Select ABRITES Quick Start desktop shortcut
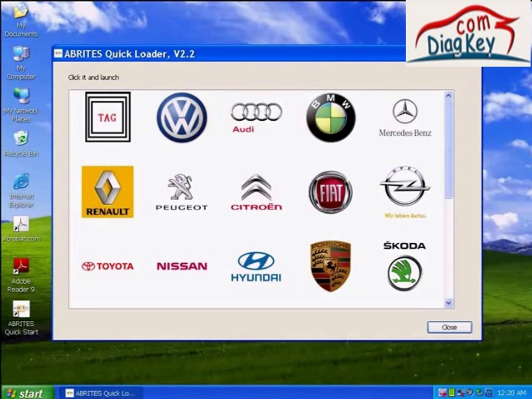 tap(21, 318)
